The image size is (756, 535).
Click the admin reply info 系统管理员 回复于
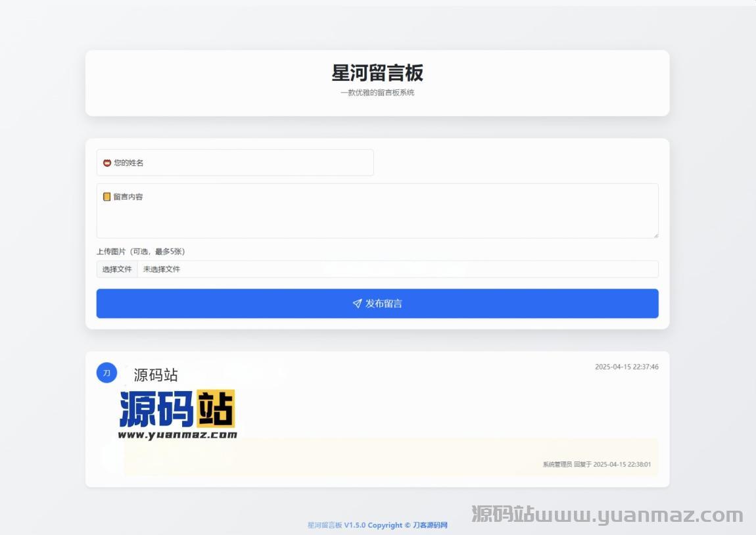(567, 464)
